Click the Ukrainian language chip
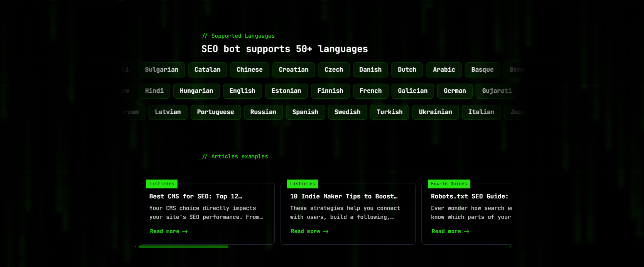This screenshot has width=644, height=267. [x=435, y=112]
